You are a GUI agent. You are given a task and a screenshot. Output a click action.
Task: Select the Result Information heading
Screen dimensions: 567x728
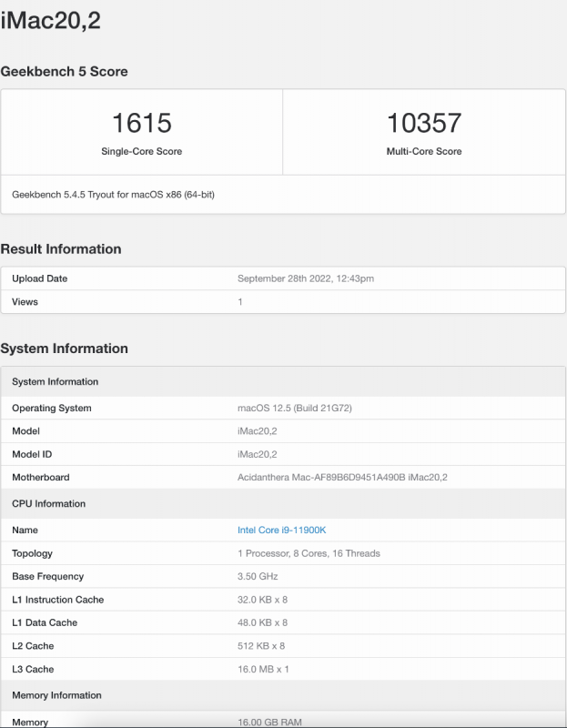pos(61,249)
